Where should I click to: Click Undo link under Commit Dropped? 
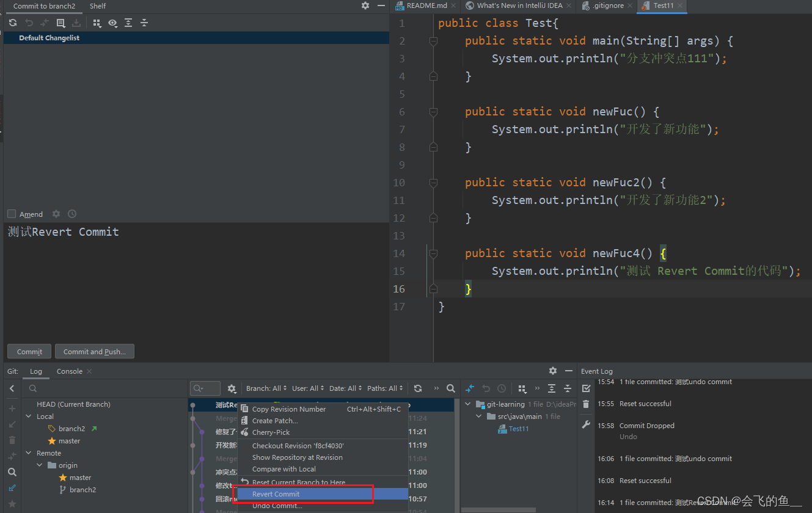628,437
